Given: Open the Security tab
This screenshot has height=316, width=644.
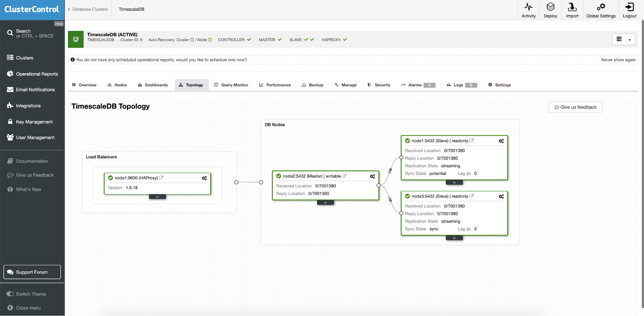Looking at the screenshot, I should (x=379, y=85).
